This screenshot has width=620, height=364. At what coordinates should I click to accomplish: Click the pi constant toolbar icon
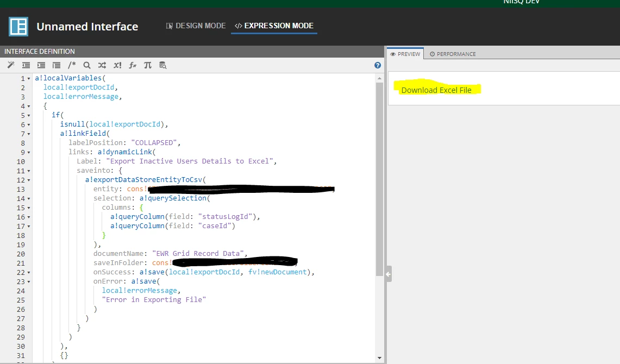click(x=147, y=65)
